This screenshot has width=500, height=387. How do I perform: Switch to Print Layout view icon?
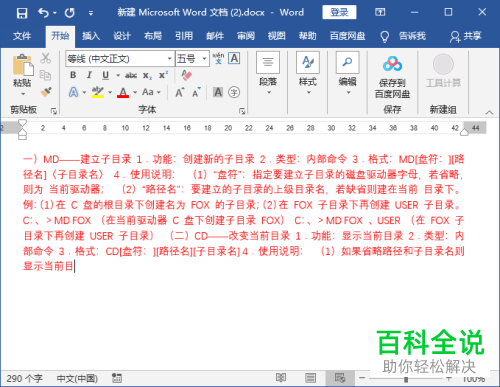(x=311, y=378)
